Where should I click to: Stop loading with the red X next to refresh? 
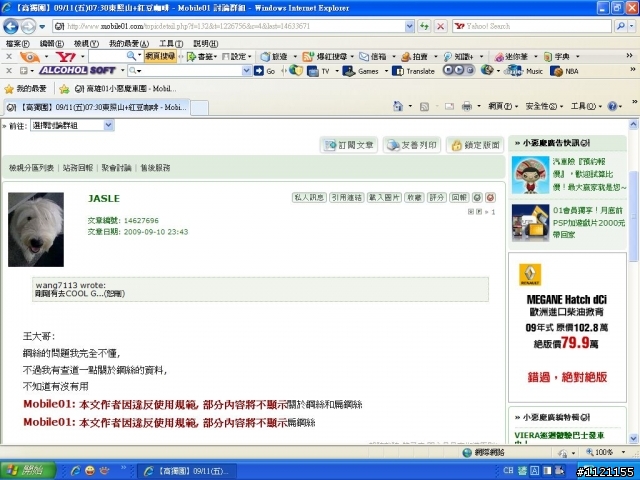tap(440, 27)
